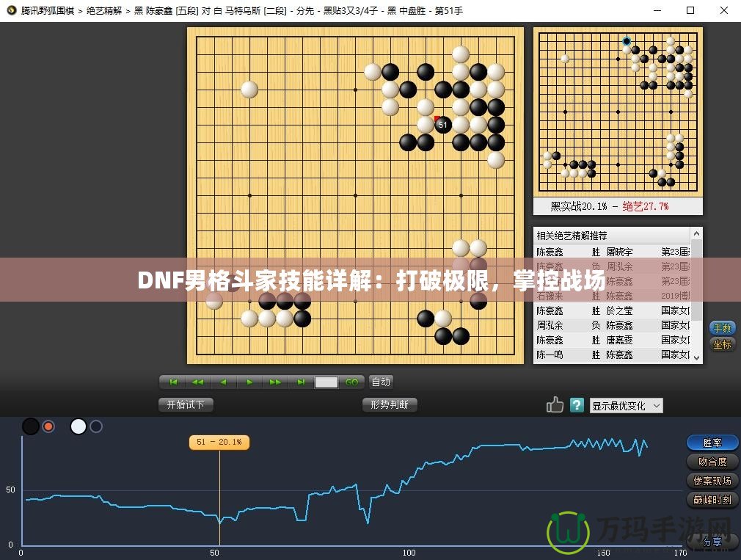Click the highlighted blue-ringed stone on mini board

[x=627, y=41]
